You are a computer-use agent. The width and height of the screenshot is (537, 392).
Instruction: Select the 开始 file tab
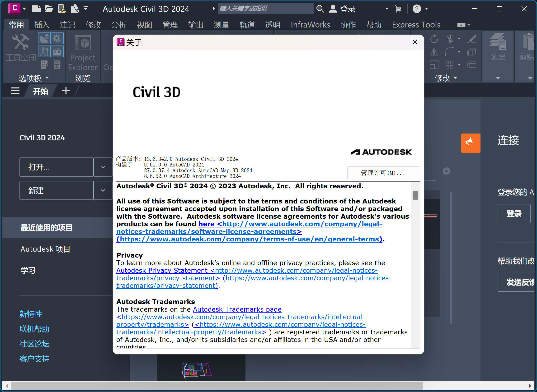click(40, 91)
